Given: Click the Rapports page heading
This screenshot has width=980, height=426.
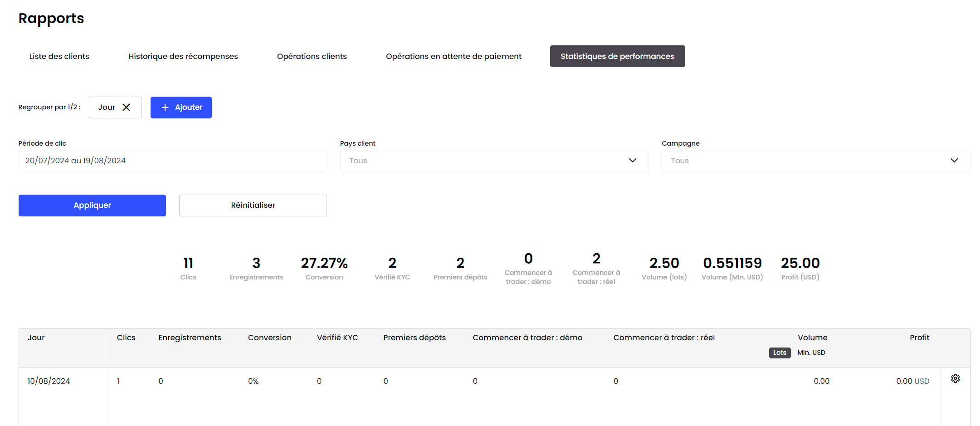Looking at the screenshot, I should click(51, 19).
